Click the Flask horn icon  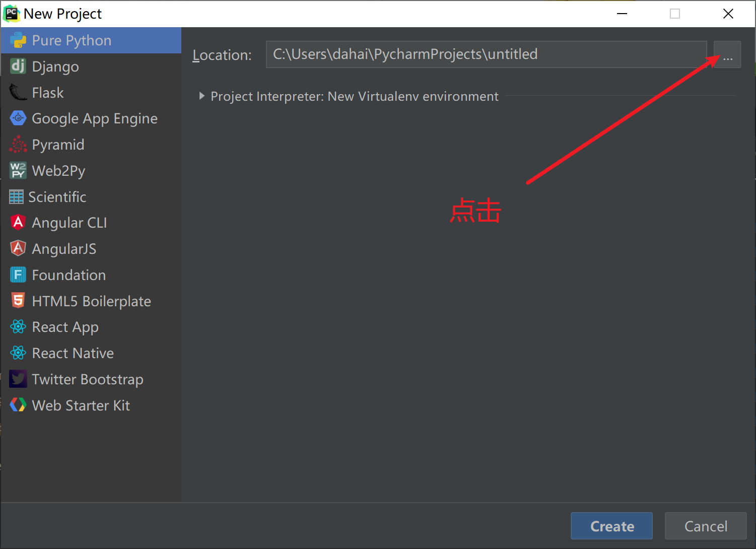click(18, 92)
